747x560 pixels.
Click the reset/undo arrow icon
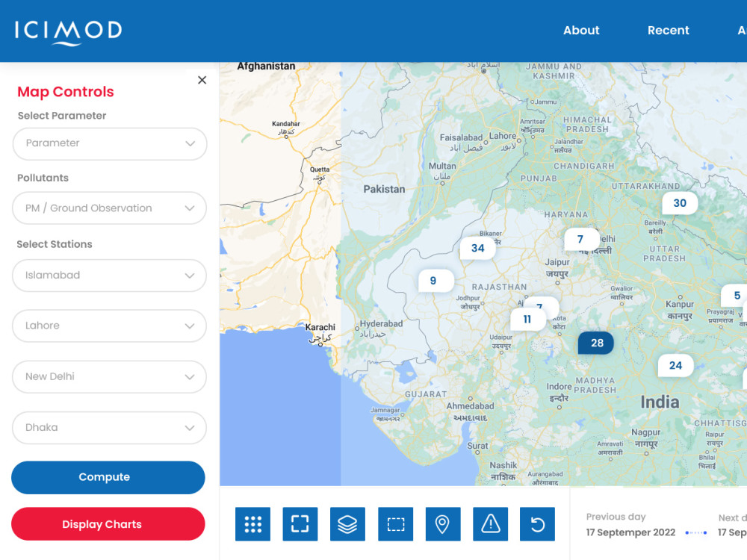537,524
